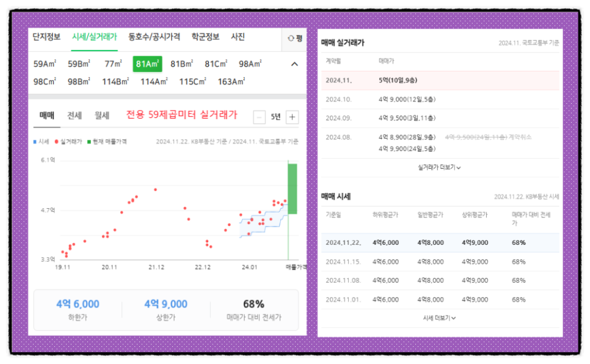The height and width of the screenshot is (364, 590).
Task: Open the 사진 tab
Action: (x=238, y=37)
